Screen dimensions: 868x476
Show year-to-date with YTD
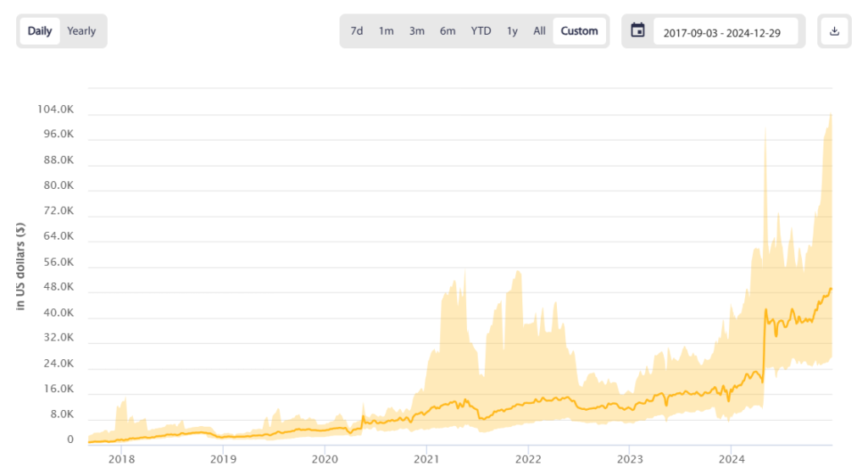click(x=481, y=31)
